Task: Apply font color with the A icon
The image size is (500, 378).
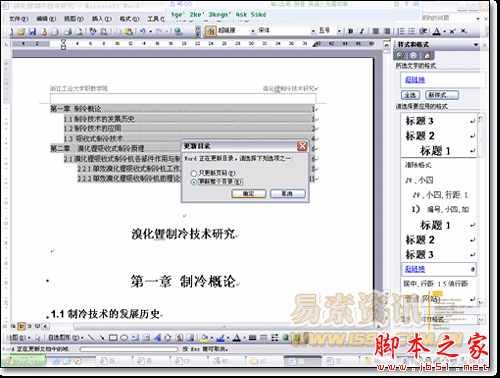Action: tap(436, 31)
